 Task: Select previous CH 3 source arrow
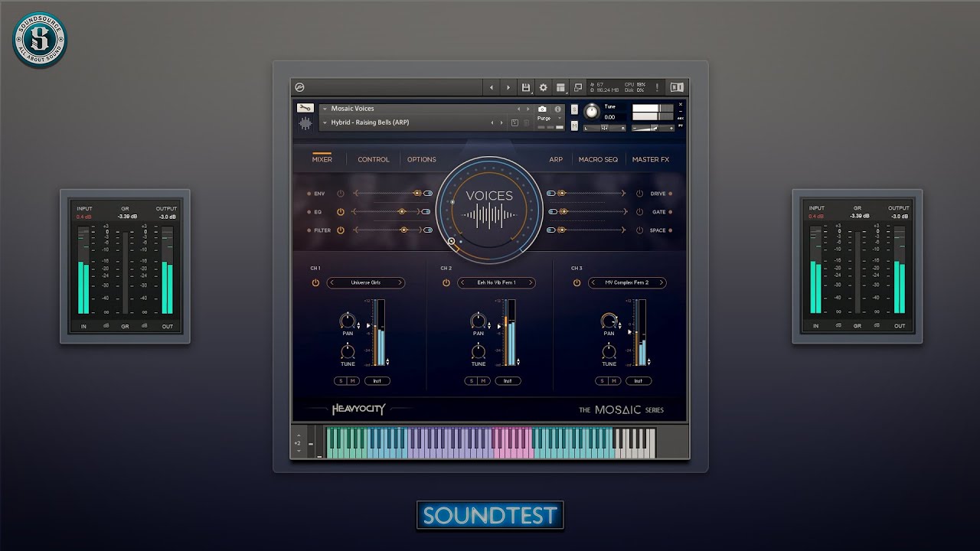[x=593, y=282]
